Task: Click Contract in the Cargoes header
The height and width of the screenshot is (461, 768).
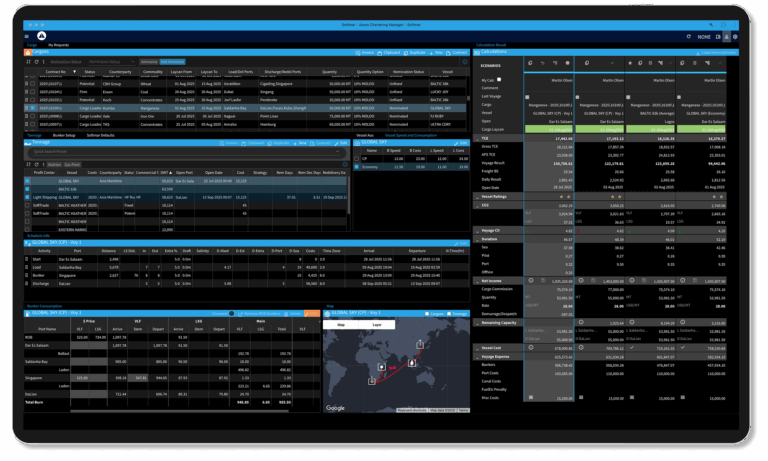Action: click(x=457, y=52)
